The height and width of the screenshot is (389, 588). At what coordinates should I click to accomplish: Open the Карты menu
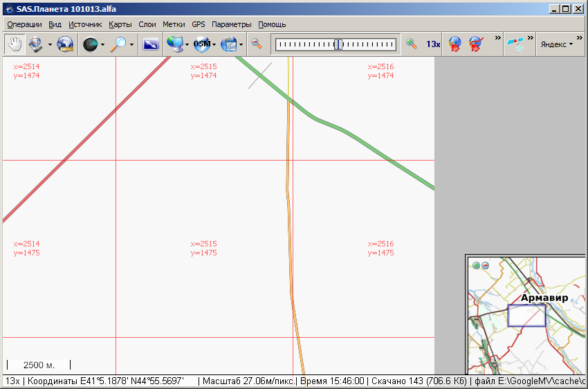pyautogui.click(x=120, y=24)
